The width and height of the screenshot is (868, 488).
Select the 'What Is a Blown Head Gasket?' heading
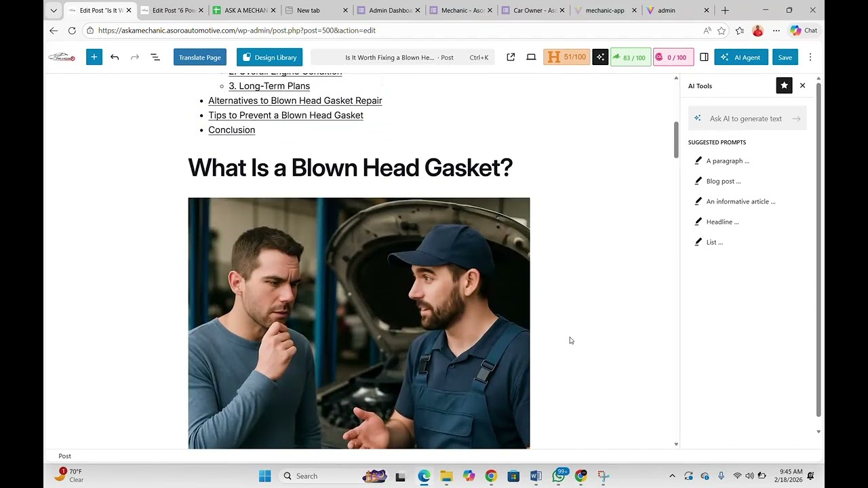(350, 168)
